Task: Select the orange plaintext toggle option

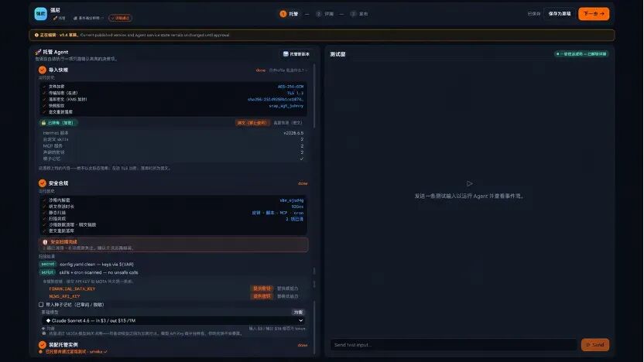Action: pyautogui.click(x=252, y=123)
